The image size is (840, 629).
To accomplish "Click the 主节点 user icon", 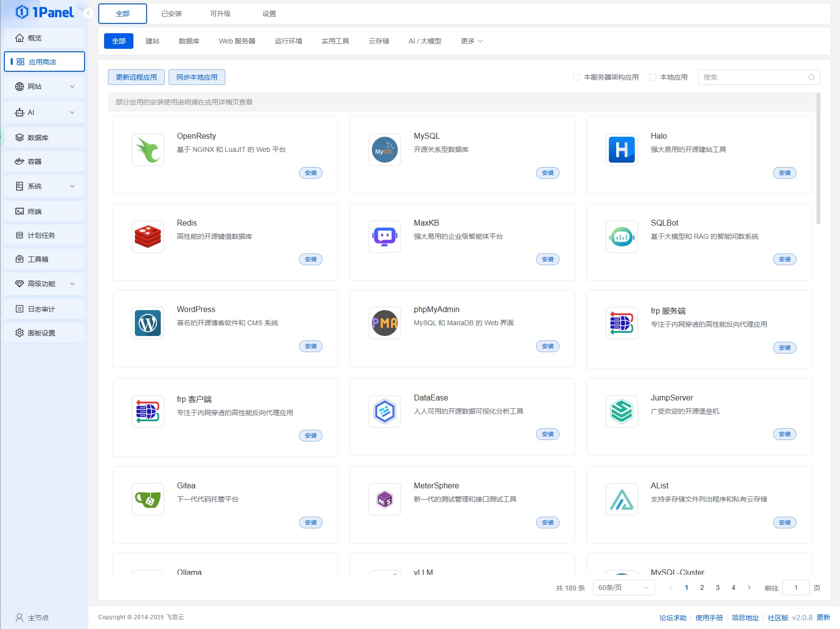I will click(x=20, y=618).
